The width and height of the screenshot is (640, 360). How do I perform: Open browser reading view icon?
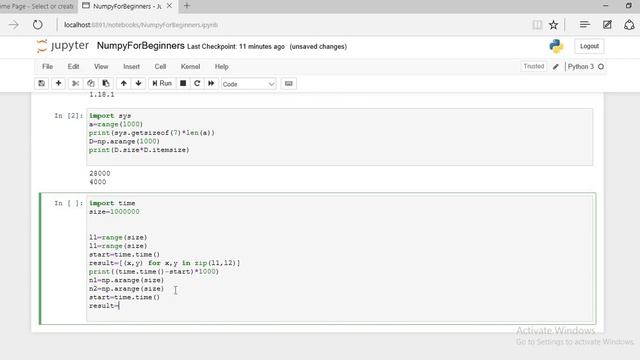point(537,25)
